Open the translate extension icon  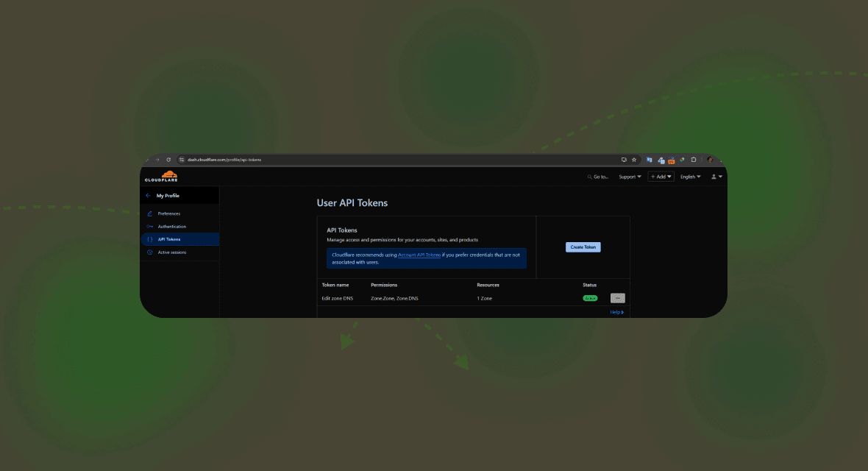(650, 160)
